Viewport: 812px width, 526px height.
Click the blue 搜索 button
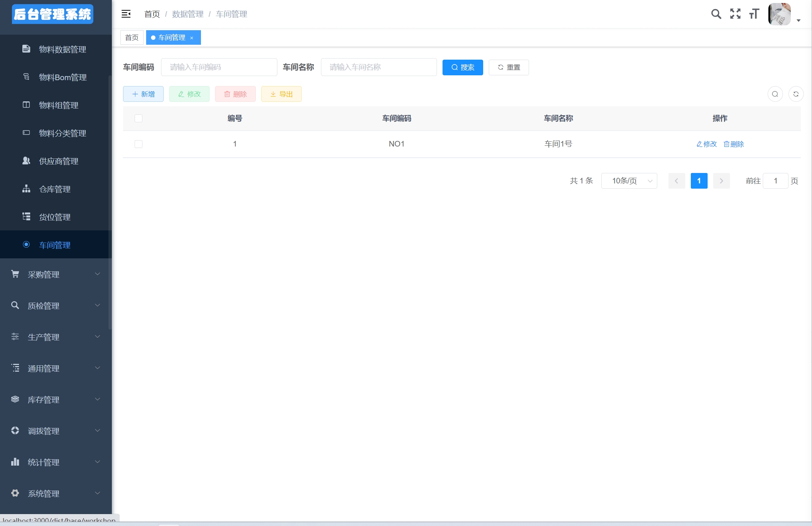click(x=462, y=67)
